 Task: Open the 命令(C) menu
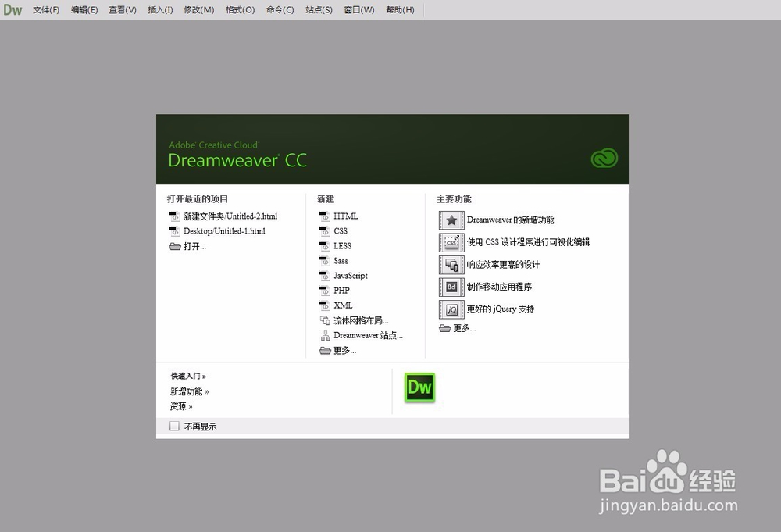click(x=280, y=10)
